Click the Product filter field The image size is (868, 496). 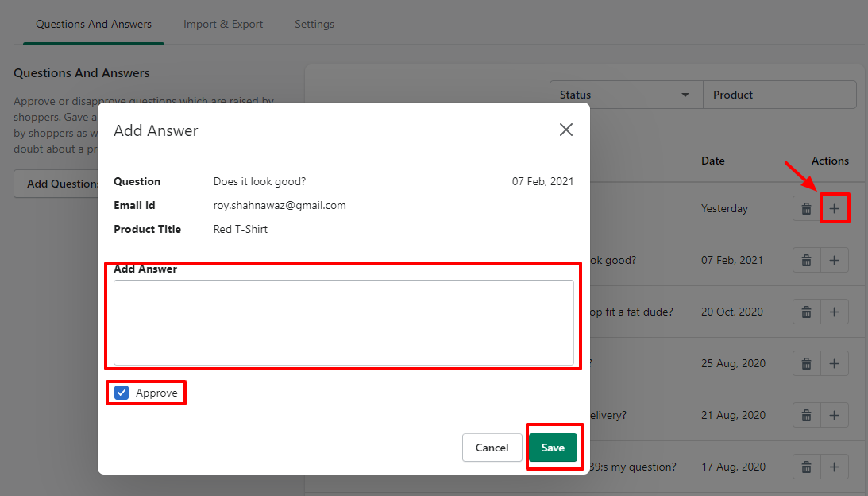point(779,95)
